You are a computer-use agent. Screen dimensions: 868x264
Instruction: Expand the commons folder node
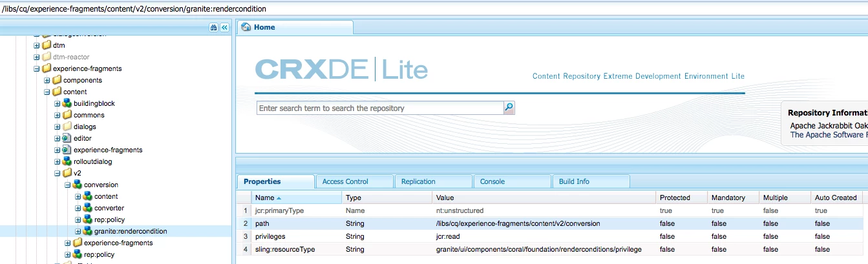58,115
